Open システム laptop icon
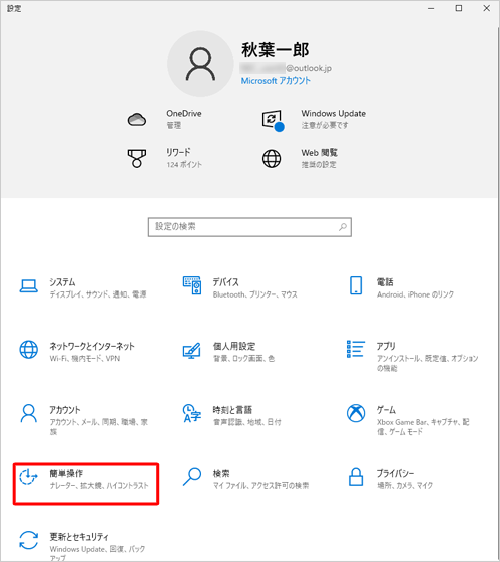 [x=29, y=286]
